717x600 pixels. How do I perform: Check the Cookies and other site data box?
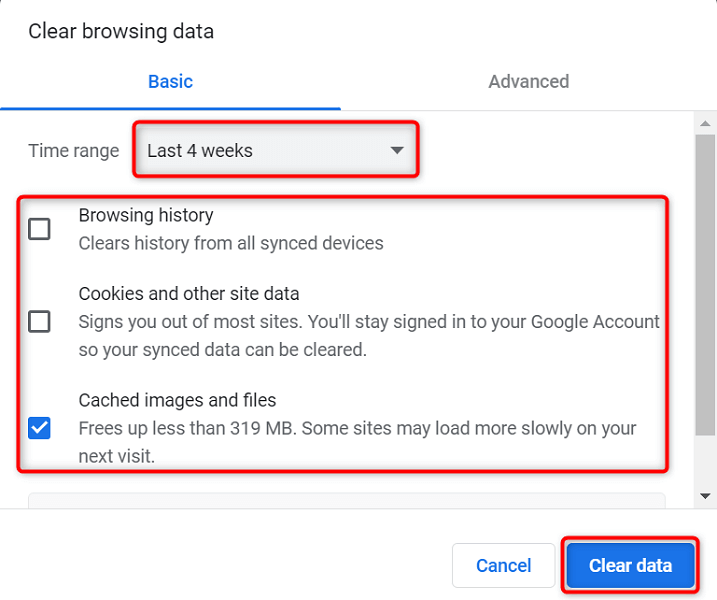(x=39, y=322)
